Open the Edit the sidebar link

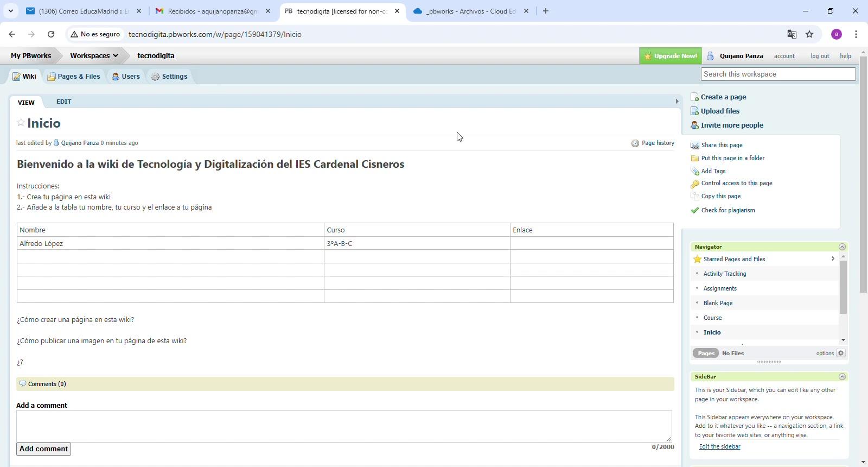click(x=720, y=447)
